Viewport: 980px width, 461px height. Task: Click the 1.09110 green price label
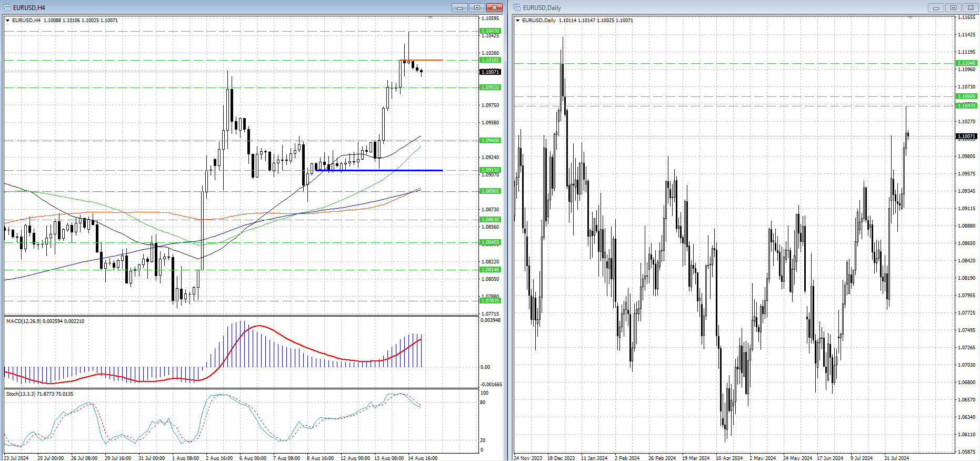pyautogui.click(x=490, y=170)
